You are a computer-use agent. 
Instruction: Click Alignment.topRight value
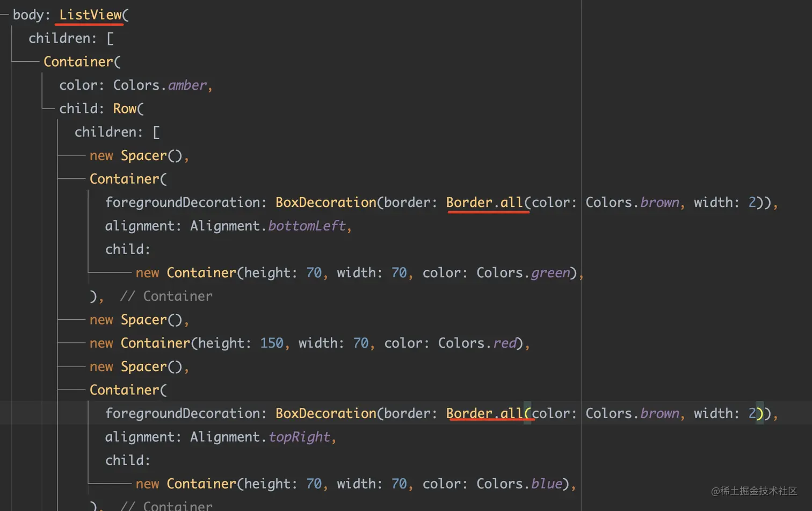[x=260, y=437]
